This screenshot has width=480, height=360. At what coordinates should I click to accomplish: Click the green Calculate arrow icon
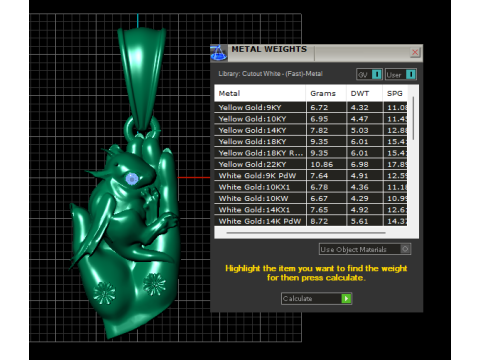[x=346, y=299]
